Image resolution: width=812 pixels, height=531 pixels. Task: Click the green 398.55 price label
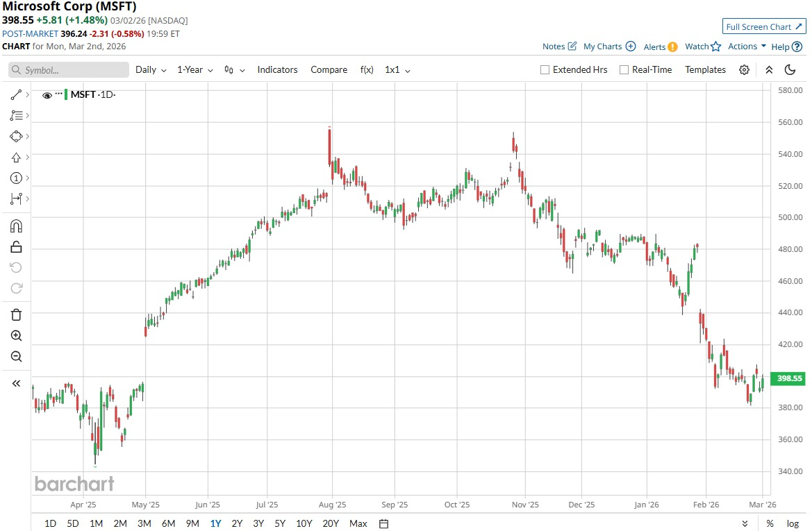(788, 378)
